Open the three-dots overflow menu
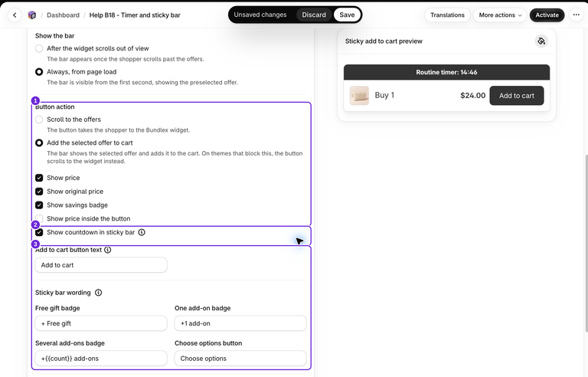588x377 pixels. click(x=576, y=15)
